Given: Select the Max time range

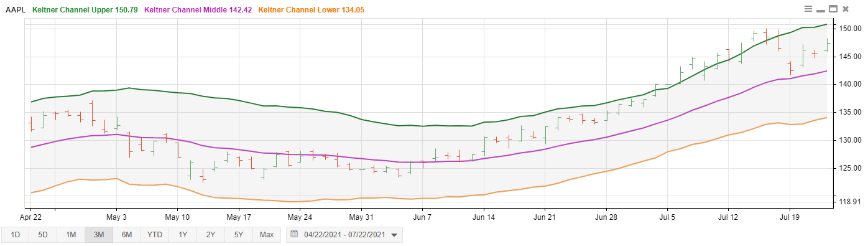Looking at the screenshot, I should click(x=267, y=235).
